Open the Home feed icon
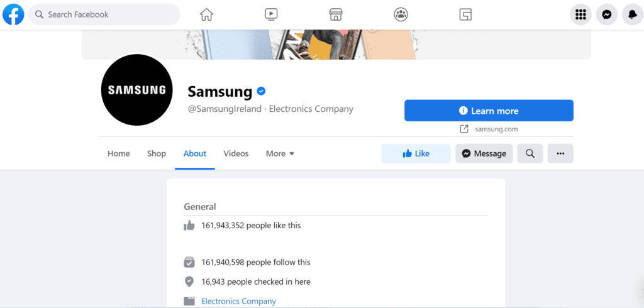 [206, 15]
